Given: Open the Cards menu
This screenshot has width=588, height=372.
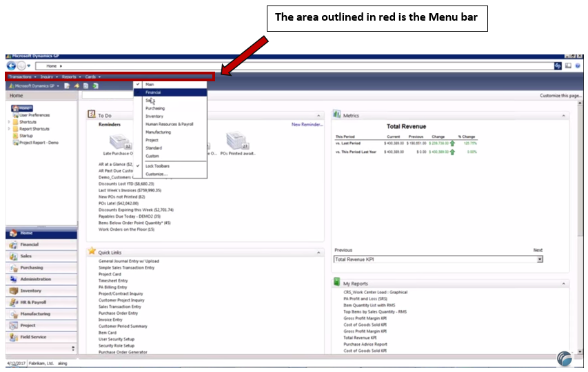Looking at the screenshot, I should (x=92, y=76).
